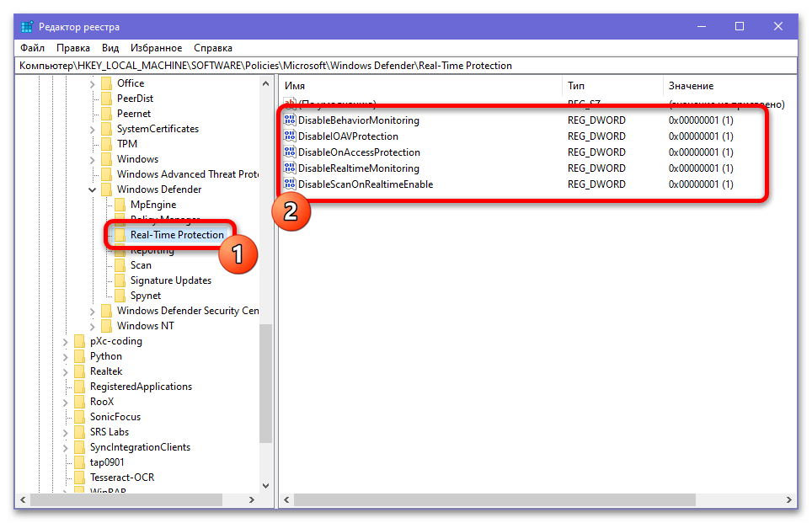Click the registry path address bar
812x523 pixels.
click(405, 66)
